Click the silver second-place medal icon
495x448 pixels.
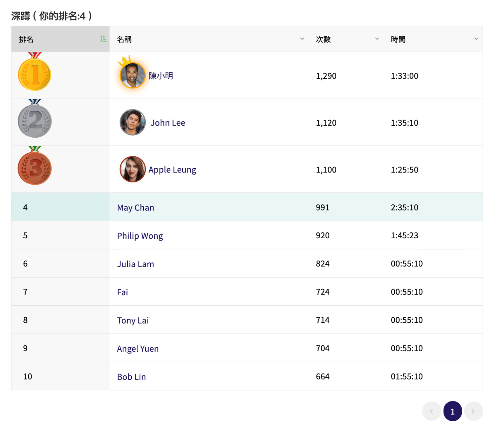[x=35, y=121]
